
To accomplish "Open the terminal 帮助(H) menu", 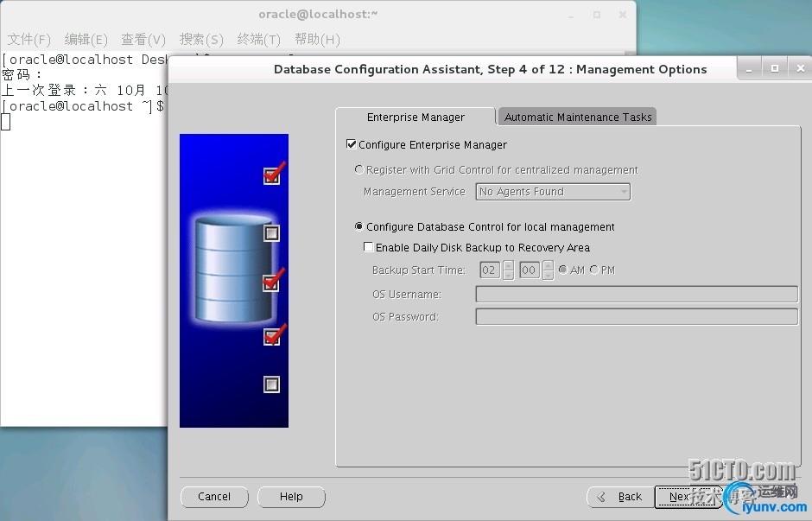I will click(317, 40).
